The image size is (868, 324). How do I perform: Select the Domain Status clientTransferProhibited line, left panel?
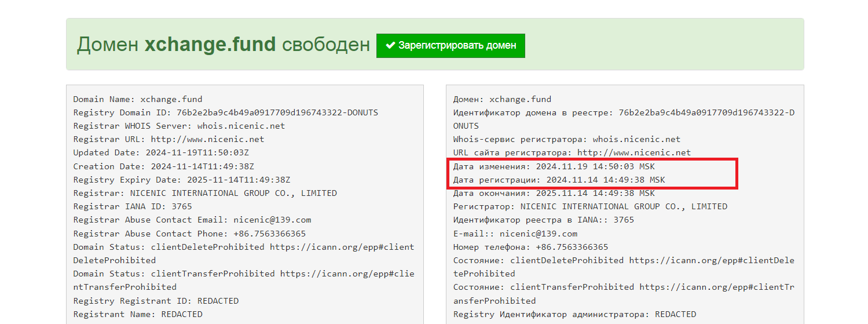tap(244, 280)
